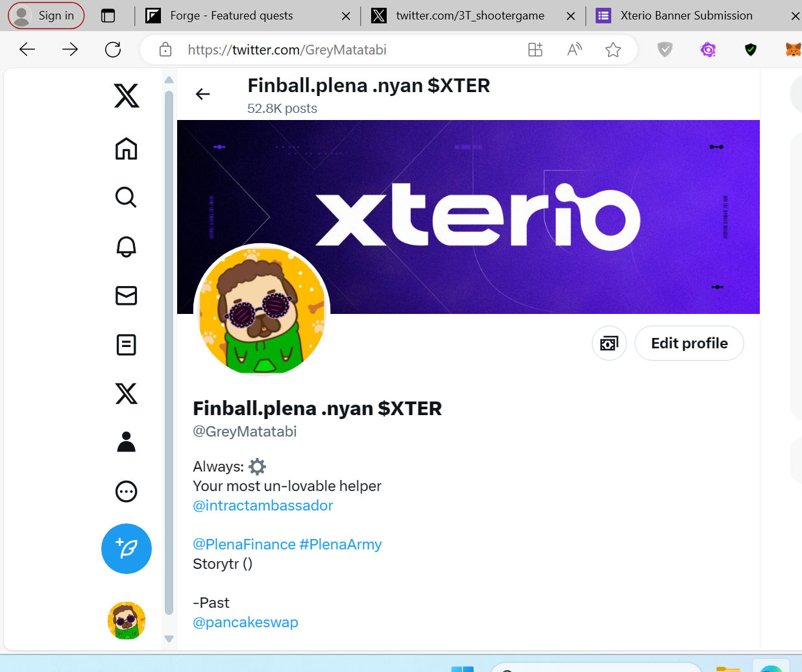Screen dimensions: 802x672
Task: Click the address bar URL
Action: click(287, 50)
